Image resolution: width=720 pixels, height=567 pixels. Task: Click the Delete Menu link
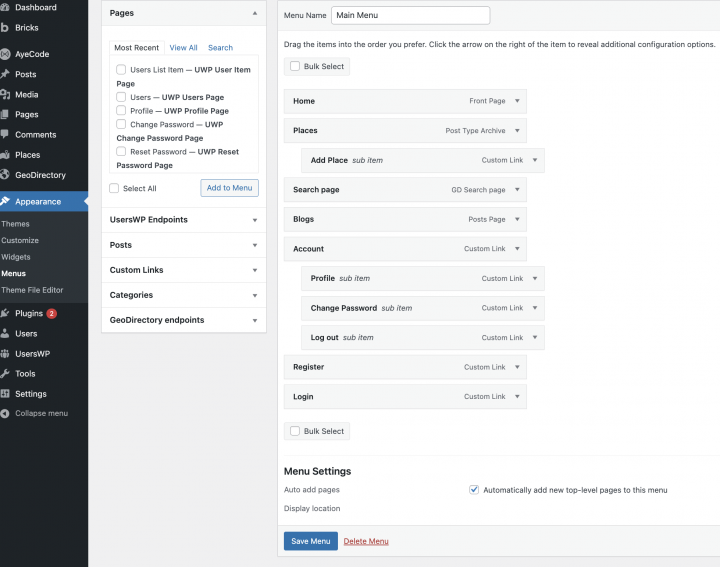coord(366,541)
